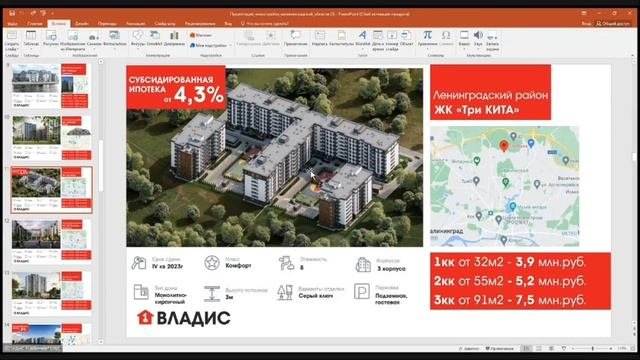This screenshot has height=360, width=640.
Task: Click the zoom out minus button
Action: [x=573, y=349]
